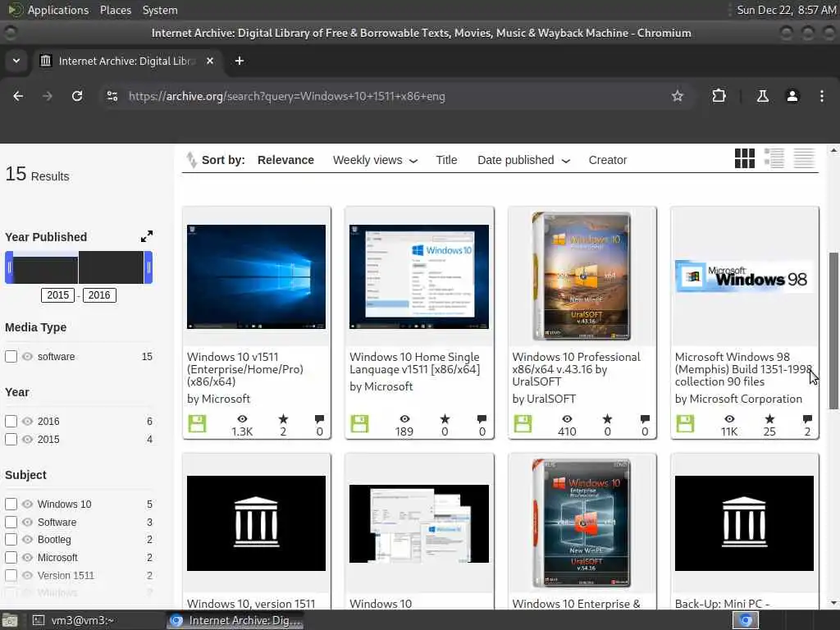
Task: Open the Places menu
Action: 116,10
